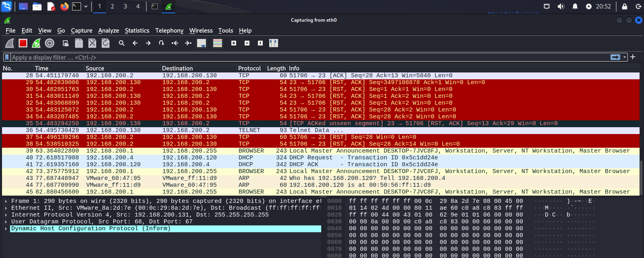Click the Find packet magnifier icon
Screen dimensions: 644x258
pos(121,43)
